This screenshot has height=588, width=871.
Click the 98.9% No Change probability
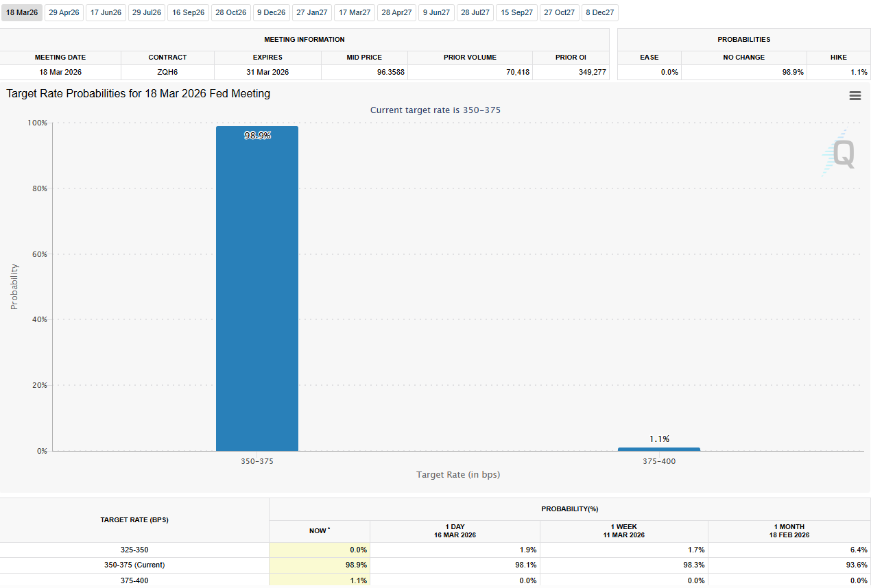point(794,72)
